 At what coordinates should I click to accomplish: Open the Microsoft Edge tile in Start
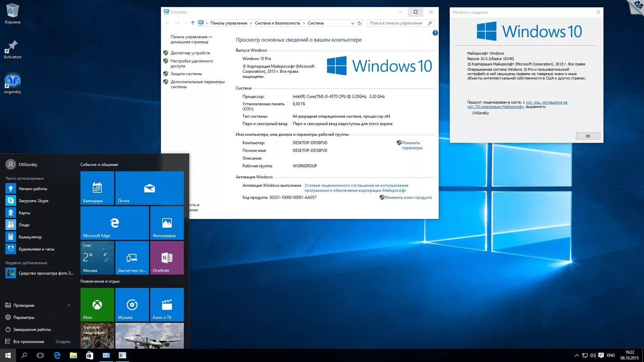point(114,223)
